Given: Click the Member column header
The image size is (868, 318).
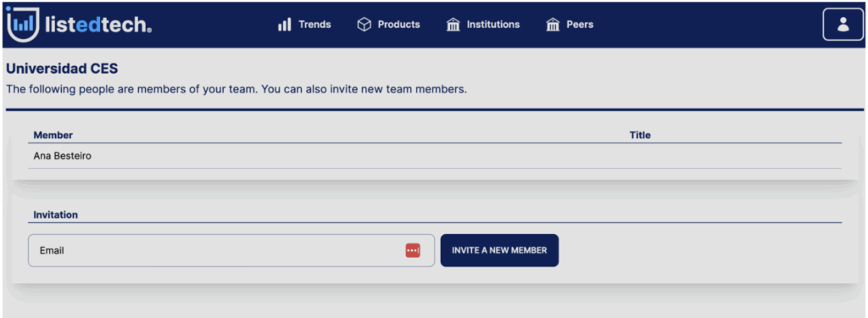Looking at the screenshot, I should tap(53, 135).
